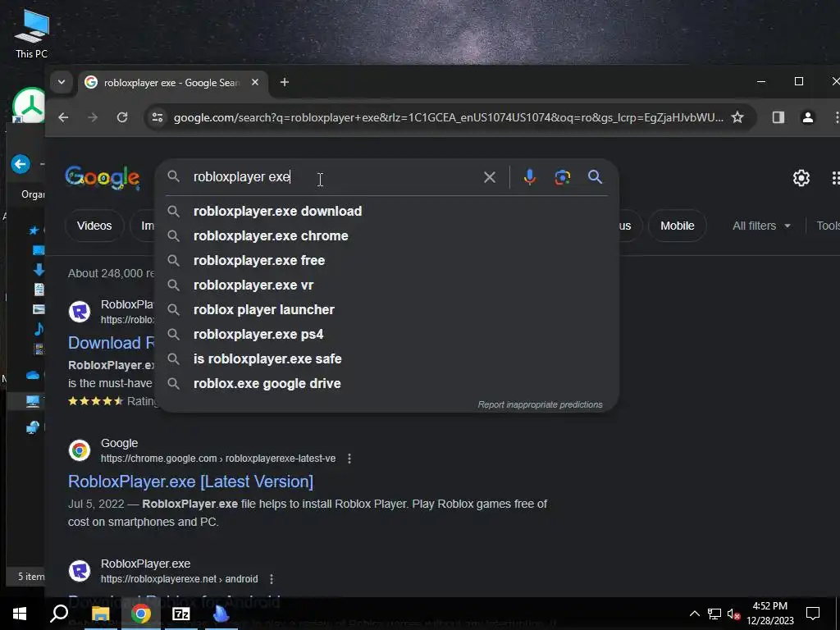Open the network status tray icon
This screenshot has height=630, width=840.
pos(714,614)
